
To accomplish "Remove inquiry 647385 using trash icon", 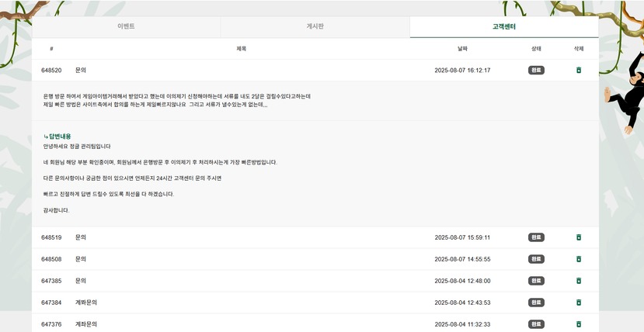I will (579, 281).
